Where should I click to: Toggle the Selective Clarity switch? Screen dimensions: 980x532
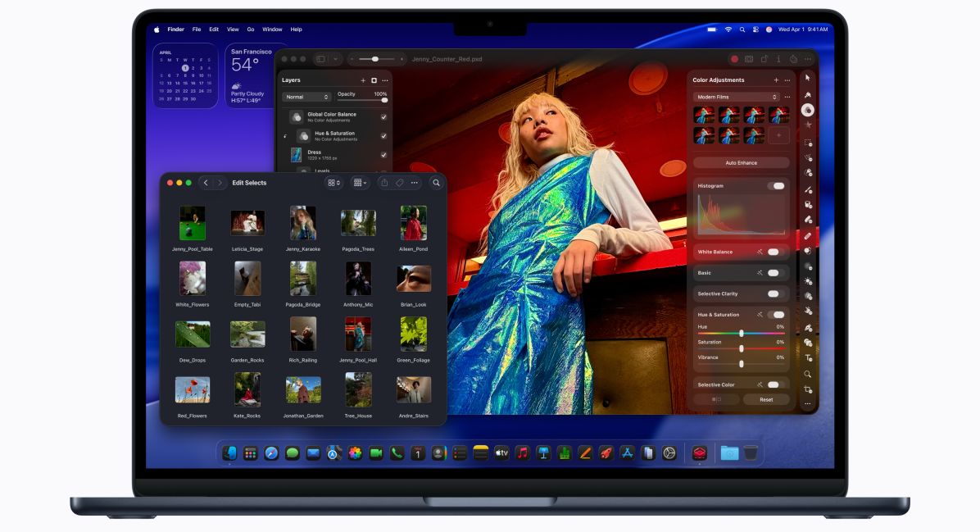click(773, 293)
